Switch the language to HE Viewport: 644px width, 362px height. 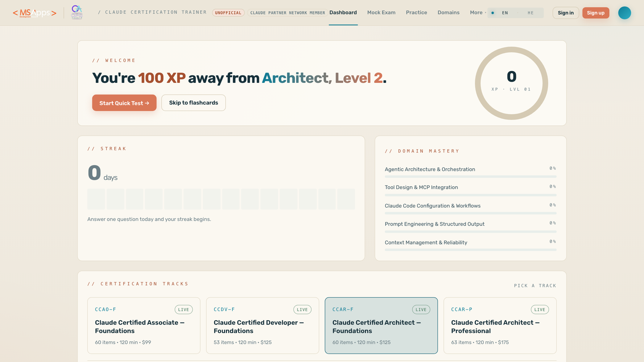pos(530,13)
